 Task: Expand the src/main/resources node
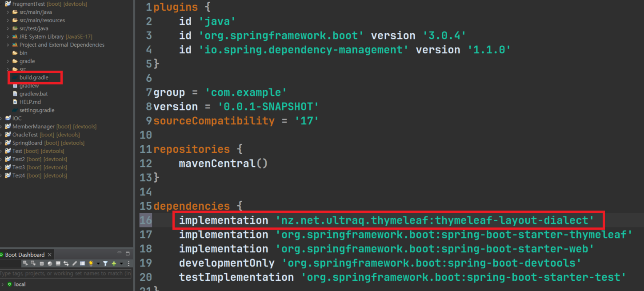point(8,20)
